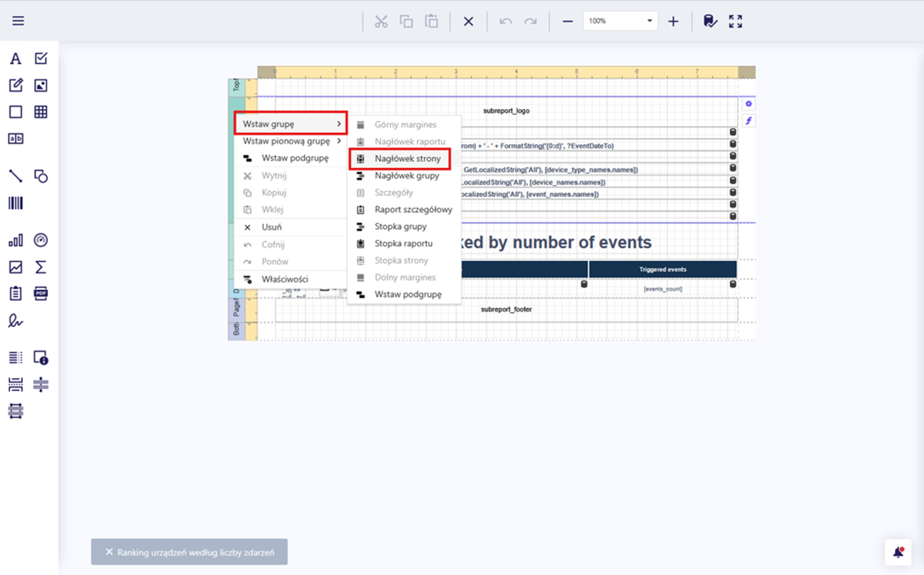Select the Check Box control tool
This screenshot has height=575, width=924.
click(x=41, y=58)
